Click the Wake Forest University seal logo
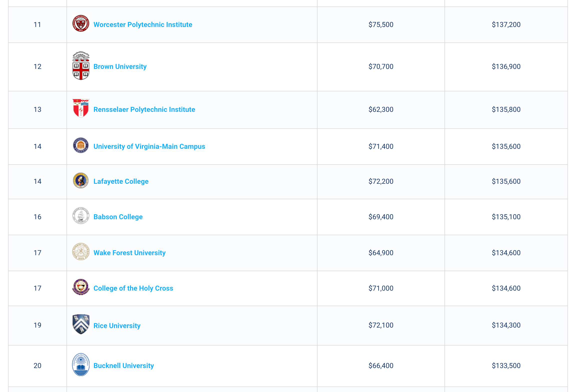576x392 pixels. pyautogui.click(x=81, y=252)
